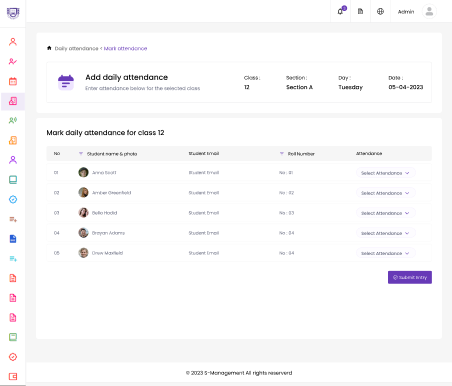Click the Mark attendance breadcrumb link
The height and width of the screenshot is (386, 452).
click(125, 49)
